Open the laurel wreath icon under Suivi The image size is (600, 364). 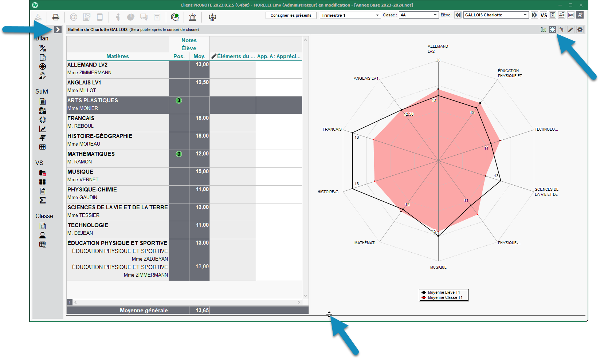tap(43, 120)
